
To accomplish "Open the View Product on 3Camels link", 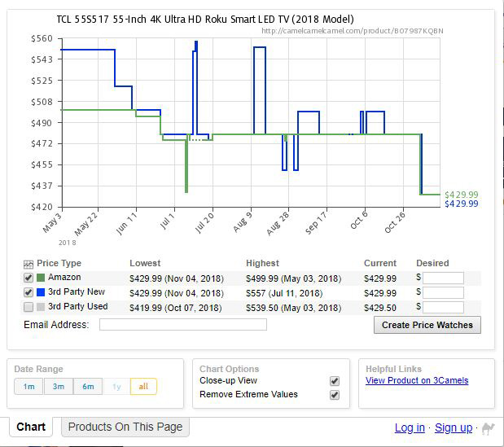I will pos(417,380).
